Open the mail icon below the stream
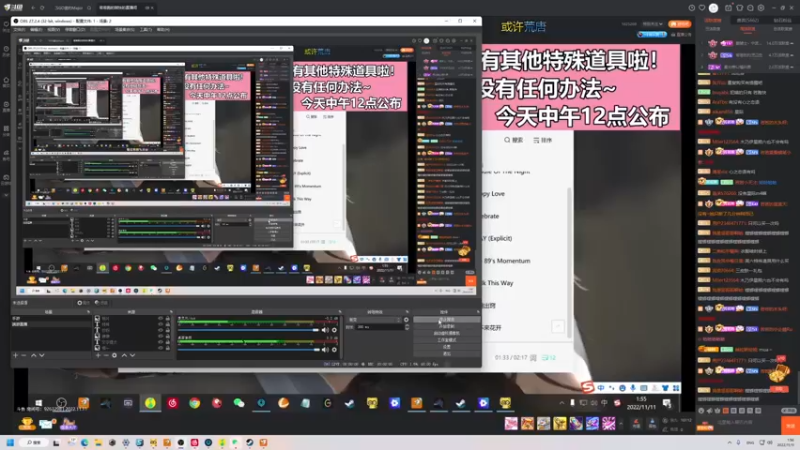 pyautogui.click(x=47, y=423)
